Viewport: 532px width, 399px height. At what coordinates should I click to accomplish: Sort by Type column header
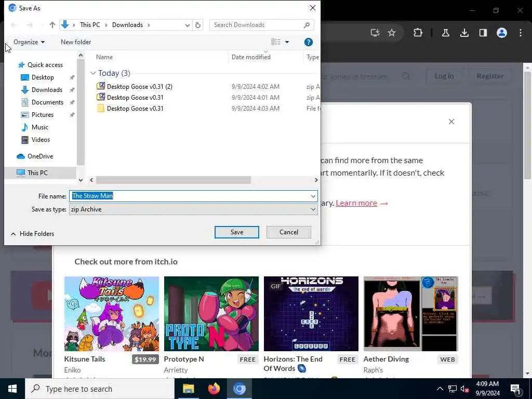tap(312, 57)
